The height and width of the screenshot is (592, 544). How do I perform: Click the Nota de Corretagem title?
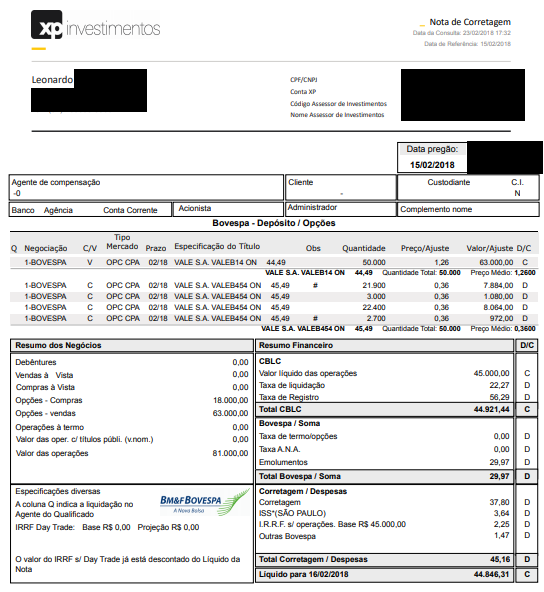pos(470,22)
